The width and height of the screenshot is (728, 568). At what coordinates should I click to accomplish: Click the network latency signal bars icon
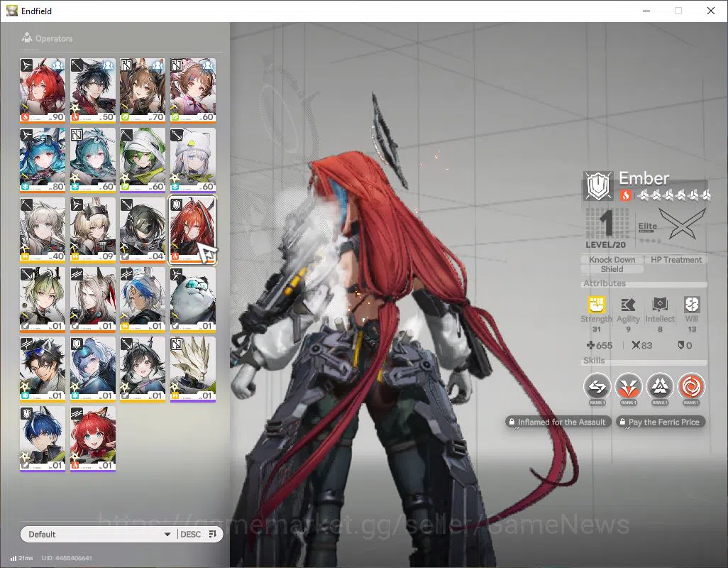13,558
